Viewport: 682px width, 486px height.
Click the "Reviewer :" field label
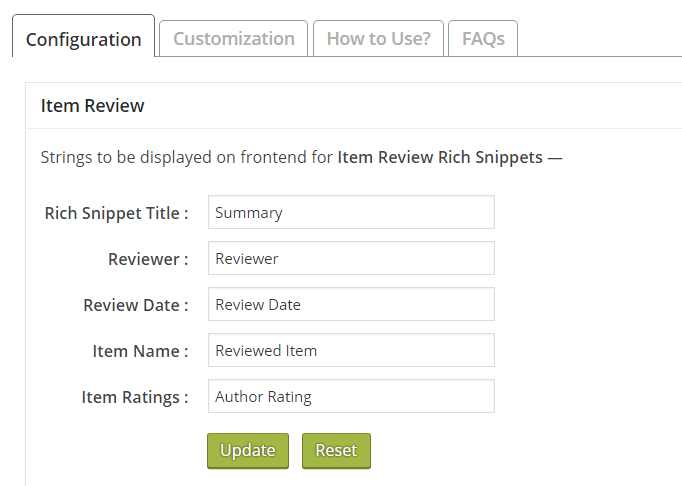click(x=148, y=259)
